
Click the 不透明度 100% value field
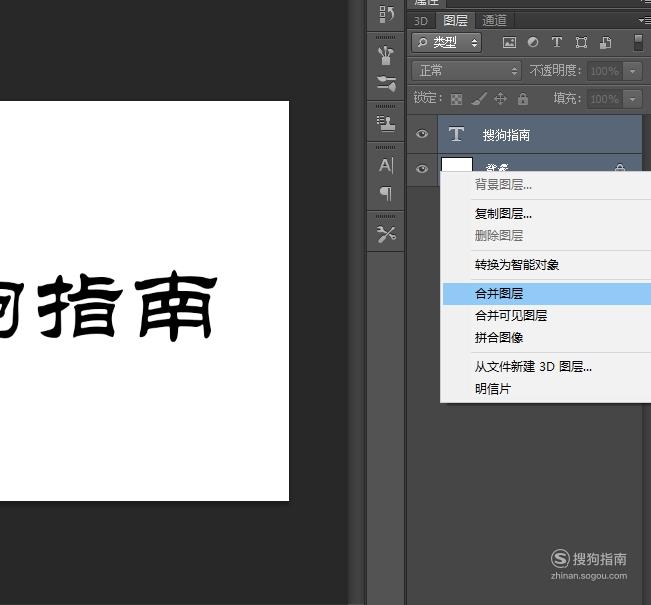[606, 71]
